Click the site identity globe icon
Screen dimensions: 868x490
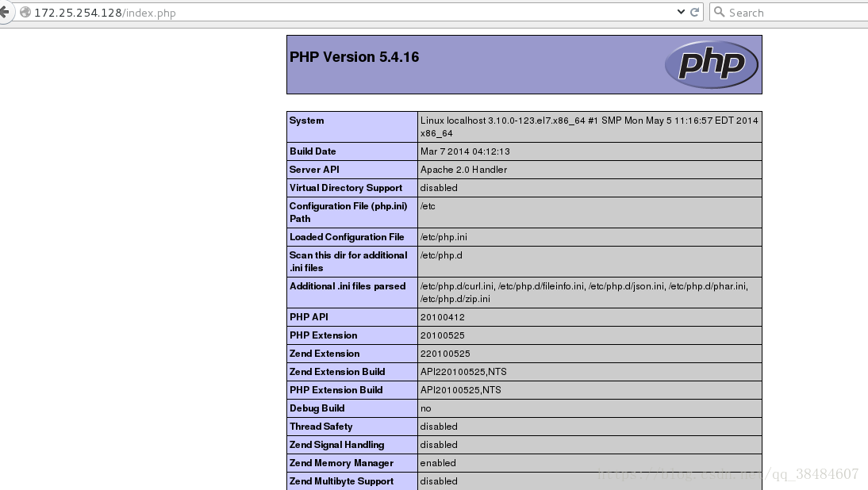25,12
